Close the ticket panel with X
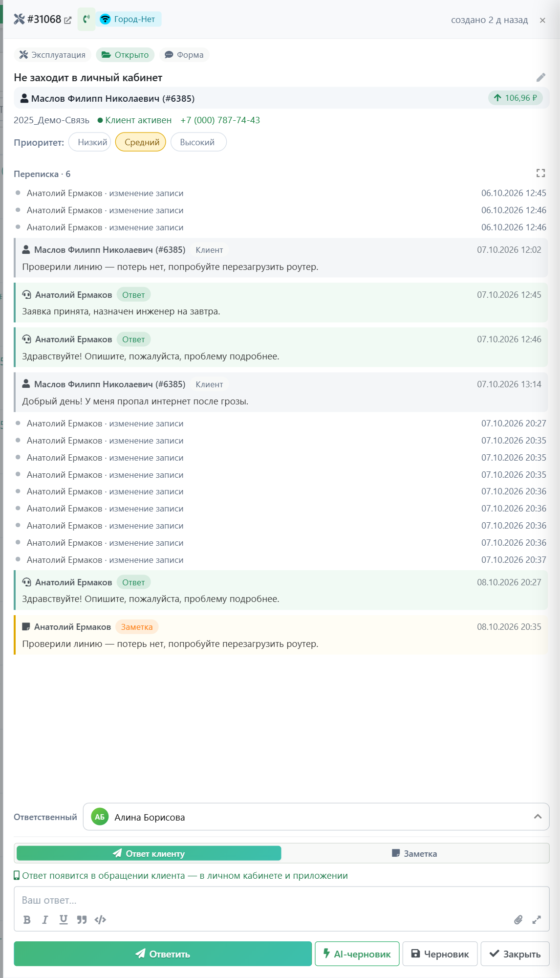The height and width of the screenshot is (978, 560). (x=542, y=20)
